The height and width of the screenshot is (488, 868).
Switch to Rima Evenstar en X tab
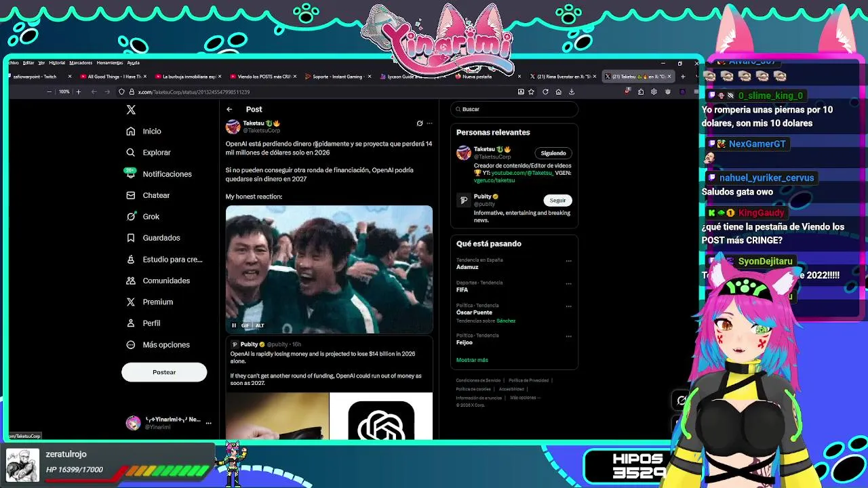(x=564, y=77)
